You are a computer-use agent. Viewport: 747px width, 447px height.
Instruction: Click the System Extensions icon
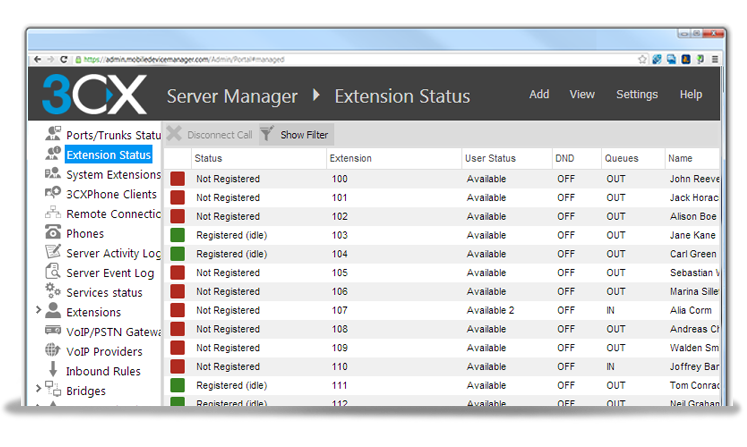pyautogui.click(x=53, y=173)
